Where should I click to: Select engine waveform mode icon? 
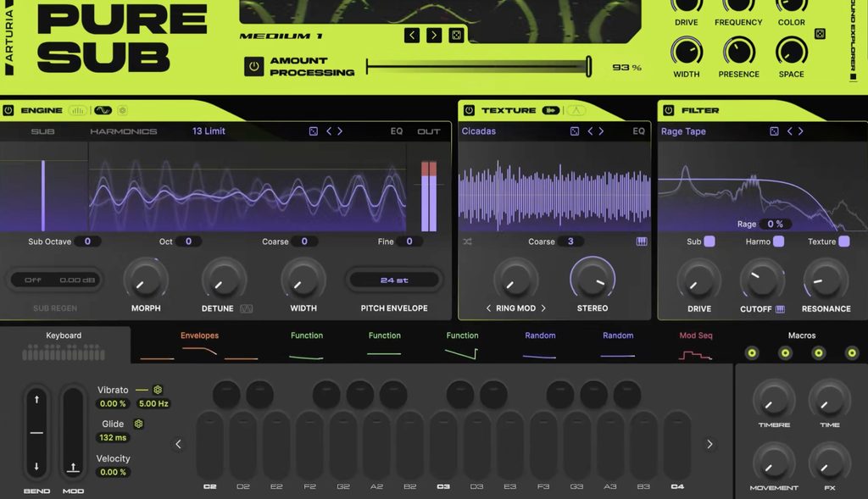pyautogui.click(x=103, y=110)
